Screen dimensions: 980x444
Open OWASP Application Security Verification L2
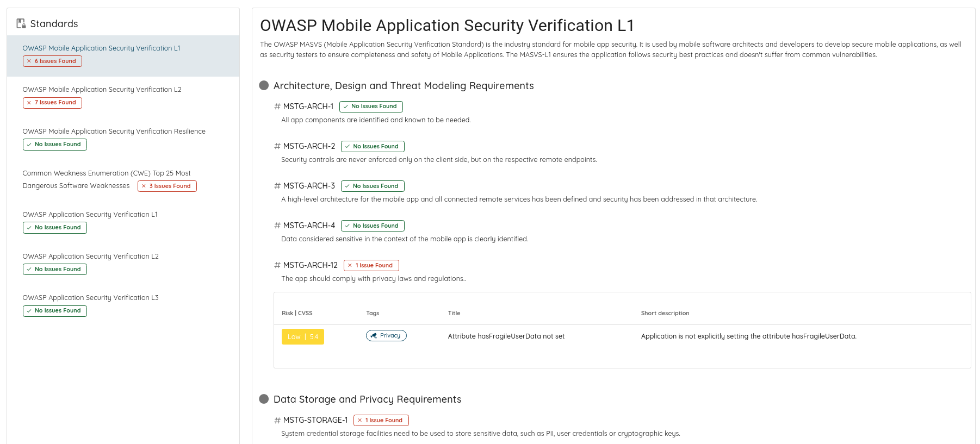(x=90, y=256)
